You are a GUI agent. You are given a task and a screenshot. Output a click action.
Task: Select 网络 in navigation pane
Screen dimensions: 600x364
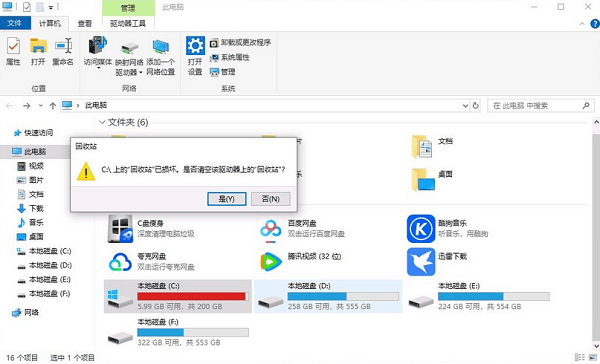coord(31,312)
